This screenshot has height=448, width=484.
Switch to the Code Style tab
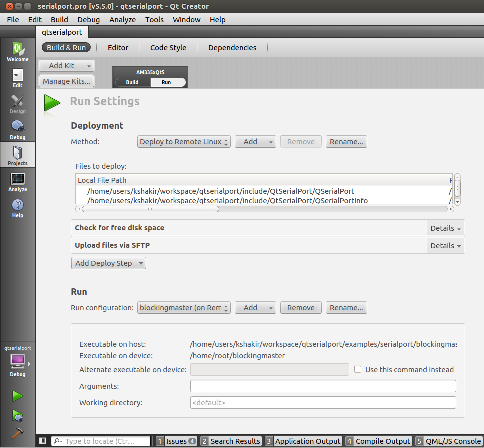tap(168, 48)
